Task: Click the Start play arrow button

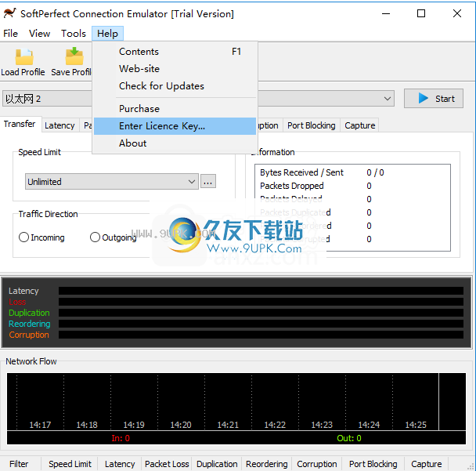Action: coord(433,99)
